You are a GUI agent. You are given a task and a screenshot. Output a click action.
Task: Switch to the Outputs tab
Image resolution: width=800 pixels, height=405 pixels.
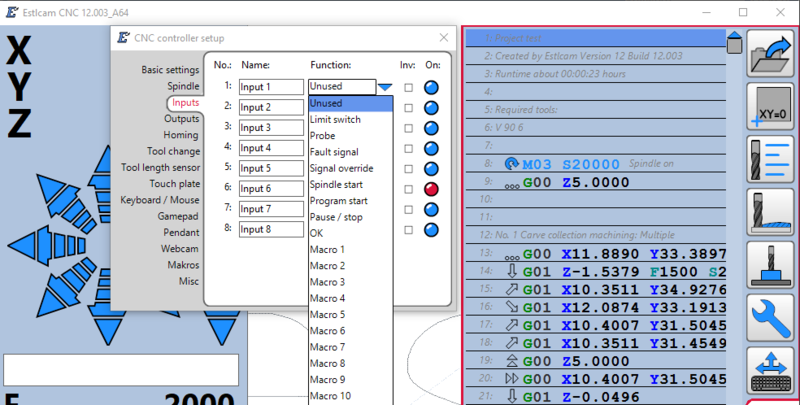182,119
